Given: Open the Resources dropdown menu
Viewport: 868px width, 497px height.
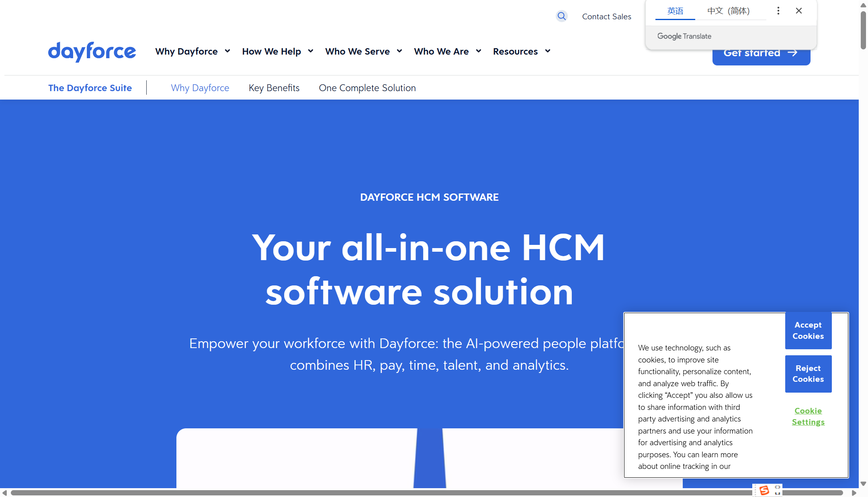Looking at the screenshot, I should (x=521, y=51).
